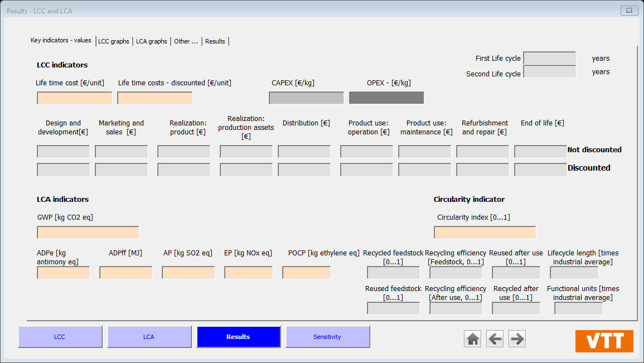644x363 pixels.
Task: Click not discounted Product use: maintenance field
Action: (424, 152)
